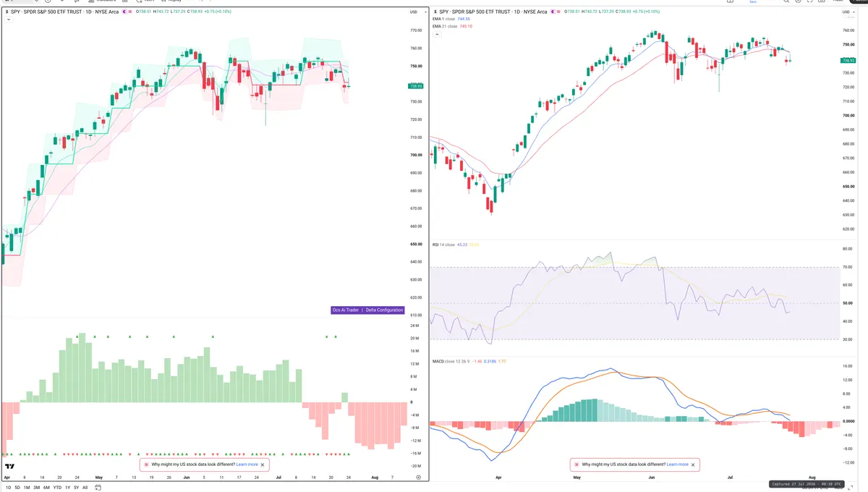
Task: Select the 3M time range
Action: (37, 488)
